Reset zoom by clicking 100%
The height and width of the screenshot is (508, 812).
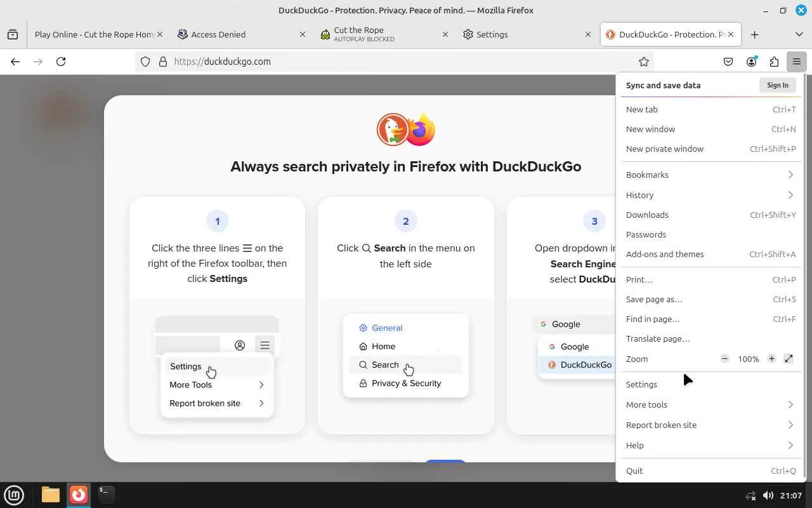point(748,359)
